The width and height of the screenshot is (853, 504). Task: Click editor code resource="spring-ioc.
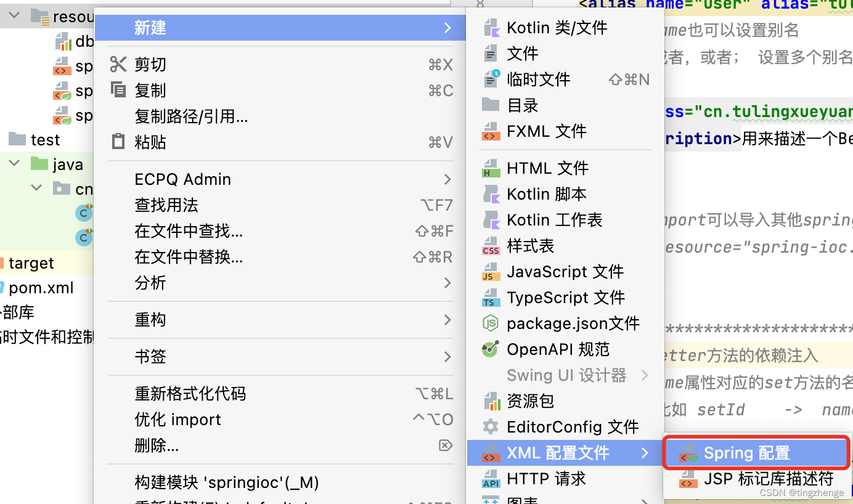(x=758, y=247)
